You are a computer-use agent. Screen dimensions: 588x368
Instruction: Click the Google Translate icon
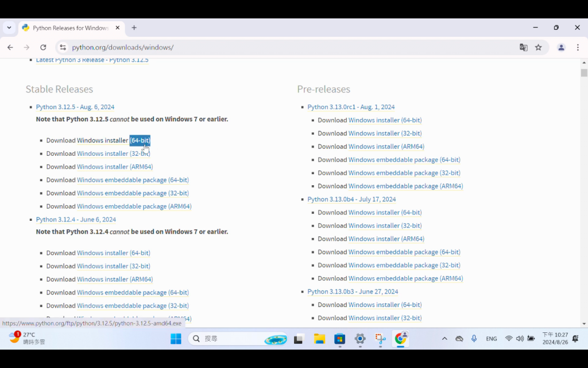coord(524,47)
